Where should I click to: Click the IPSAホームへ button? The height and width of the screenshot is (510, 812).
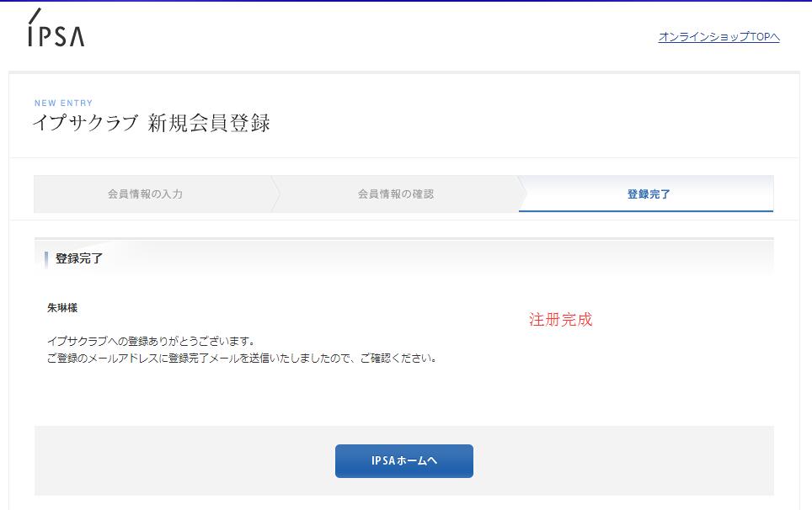tap(404, 461)
